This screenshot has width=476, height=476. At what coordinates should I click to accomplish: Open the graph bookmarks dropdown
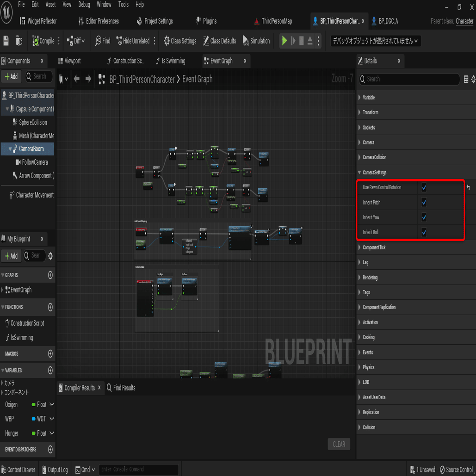coord(63,79)
